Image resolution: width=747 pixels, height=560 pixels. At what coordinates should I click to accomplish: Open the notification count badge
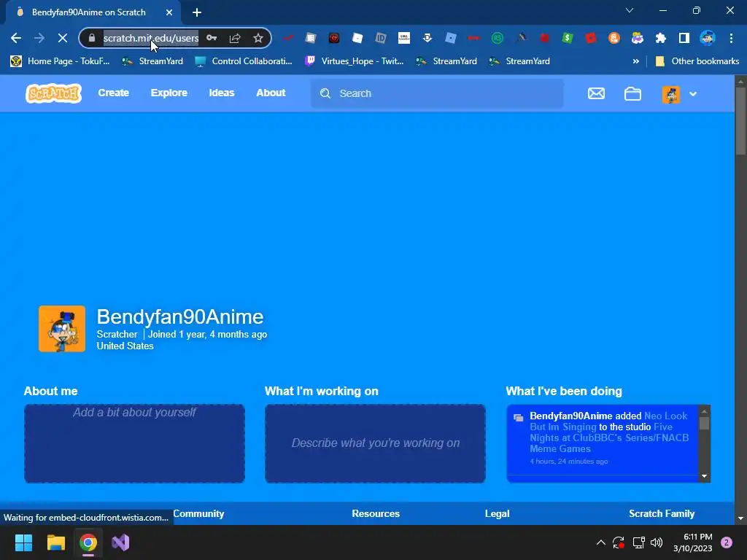click(727, 542)
